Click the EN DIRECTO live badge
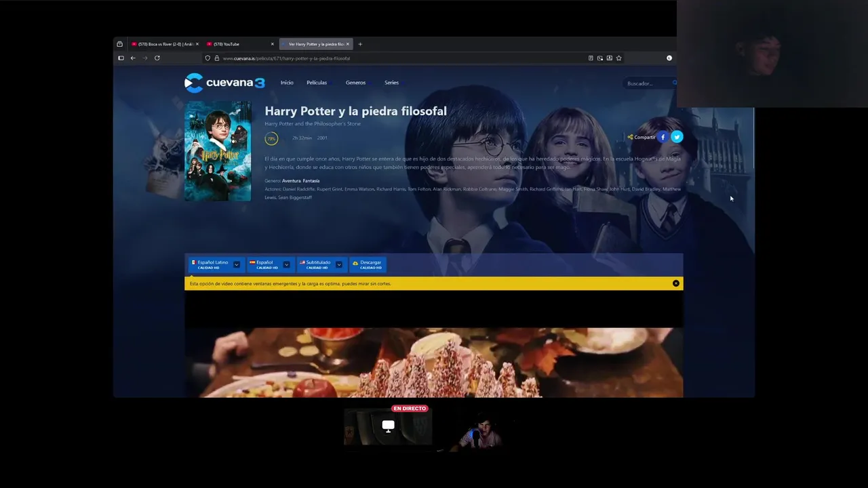The width and height of the screenshot is (868, 488). pyautogui.click(x=410, y=409)
